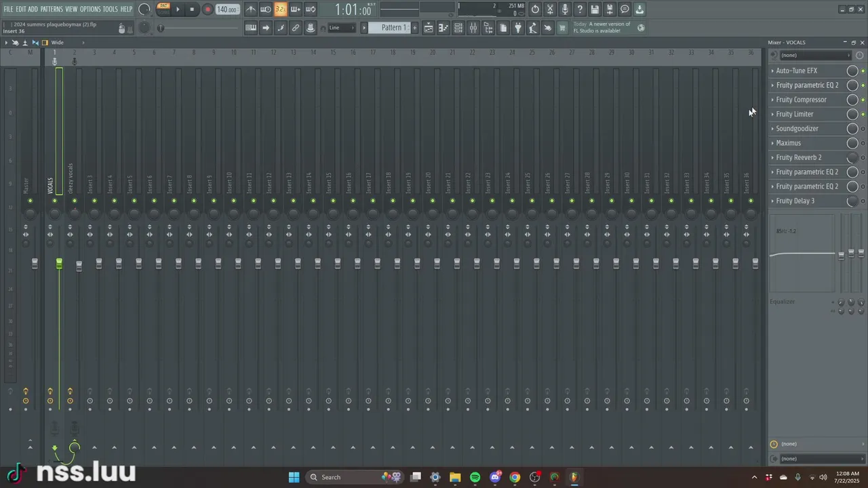Open the Channel rack icon

458,28
